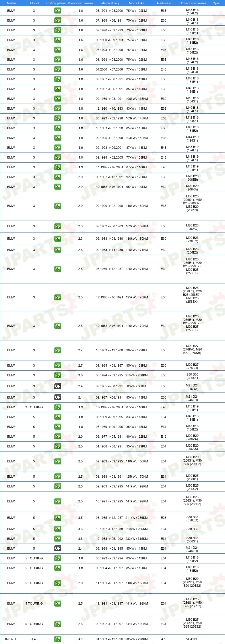The width and height of the screenshot is (225, 644).
Task: Select the VH41DE engine code cell
Action: point(192,639)
